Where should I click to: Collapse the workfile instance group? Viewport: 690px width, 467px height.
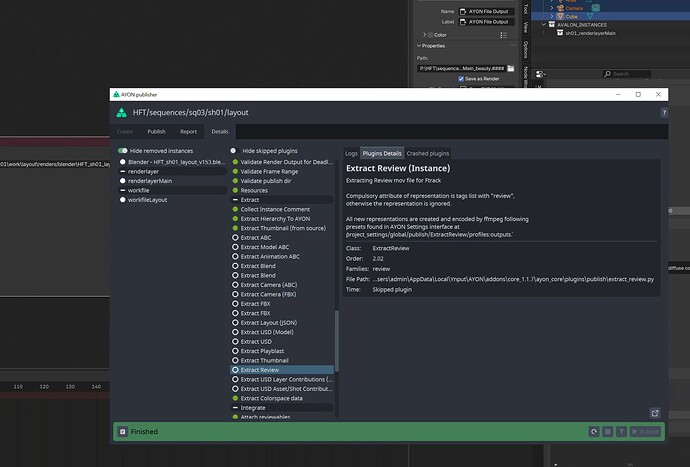(123, 191)
